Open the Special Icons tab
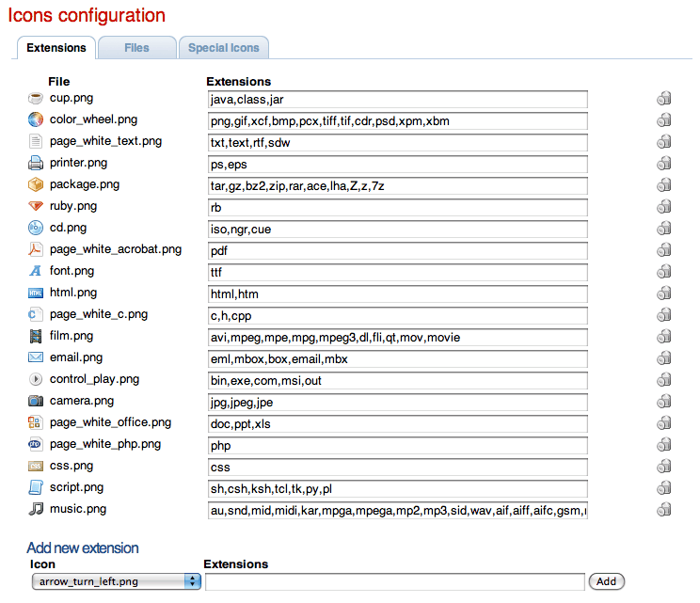The image size is (700, 603). click(x=223, y=48)
